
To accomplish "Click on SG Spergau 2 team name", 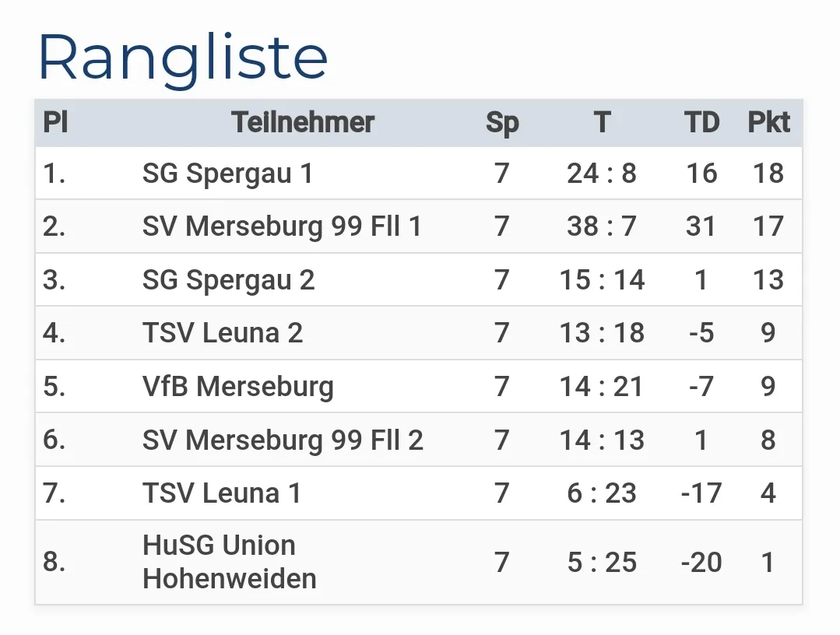I will pyautogui.click(x=228, y=280).
